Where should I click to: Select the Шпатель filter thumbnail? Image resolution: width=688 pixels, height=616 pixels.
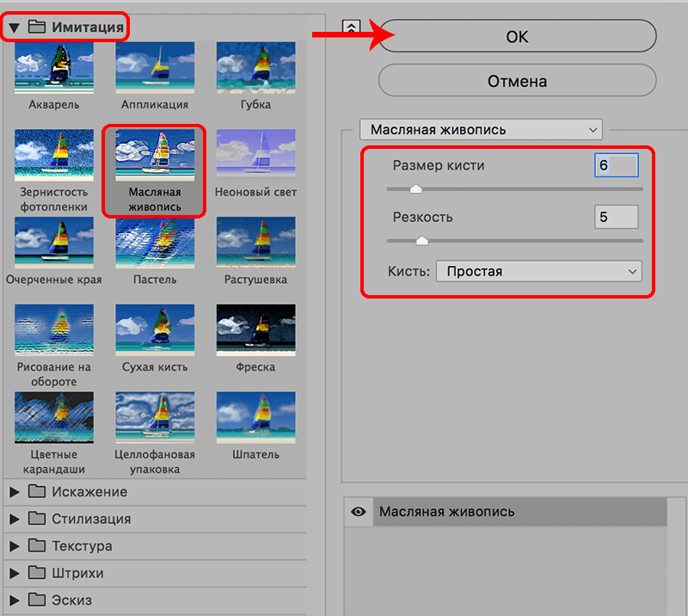coord(255,416)
